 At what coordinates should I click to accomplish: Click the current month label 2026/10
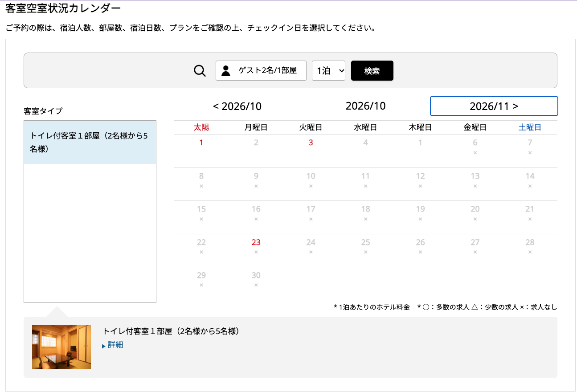[x=366, y=106]
